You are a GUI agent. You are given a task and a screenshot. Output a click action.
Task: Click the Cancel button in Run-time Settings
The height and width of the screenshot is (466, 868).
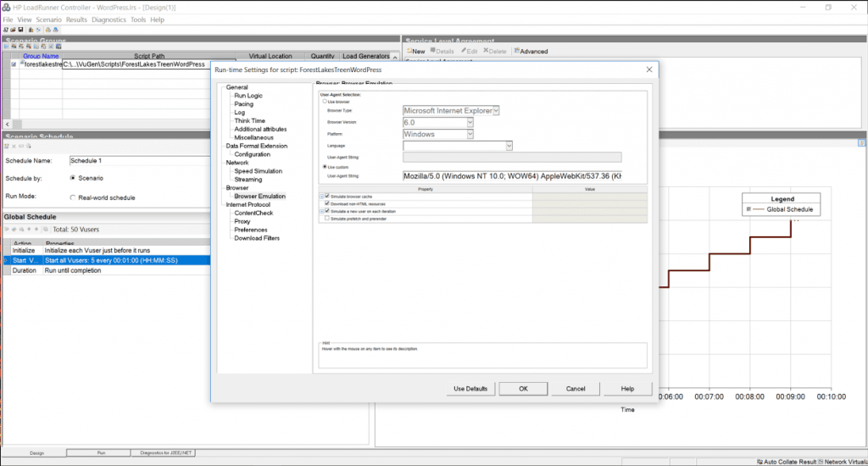pyautogui.click(x=576, y=389)
